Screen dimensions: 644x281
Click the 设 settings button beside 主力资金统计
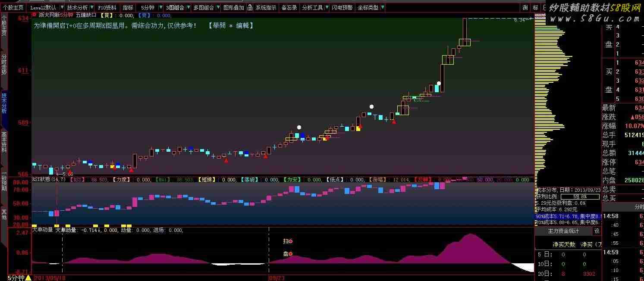click(x=597, y=231)
